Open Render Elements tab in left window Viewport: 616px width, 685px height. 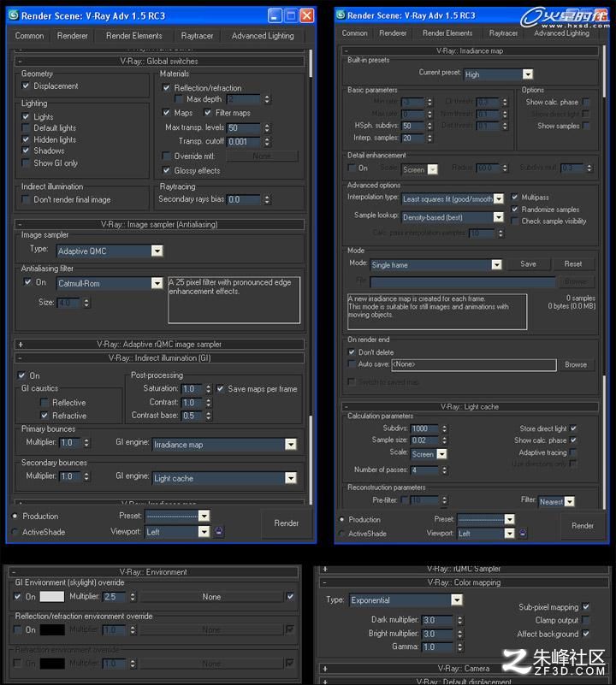coord(133,36)
